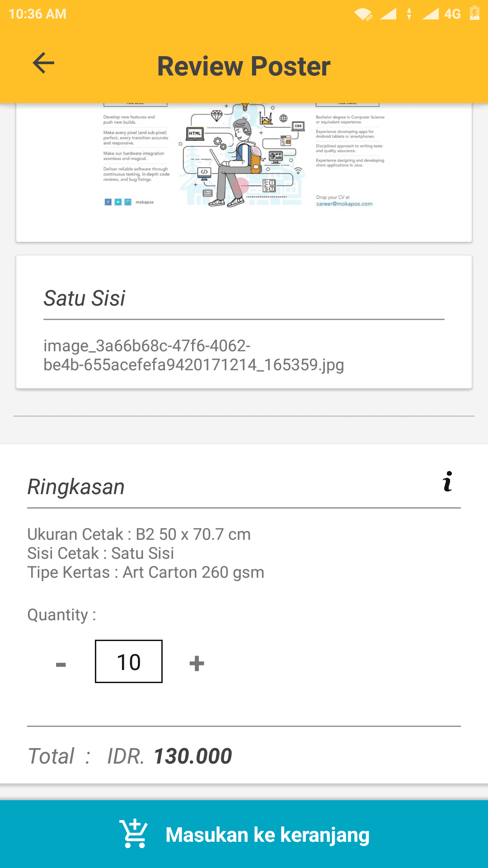
Task: Tap the Satu Sisi heading
Action: [84, 298]
